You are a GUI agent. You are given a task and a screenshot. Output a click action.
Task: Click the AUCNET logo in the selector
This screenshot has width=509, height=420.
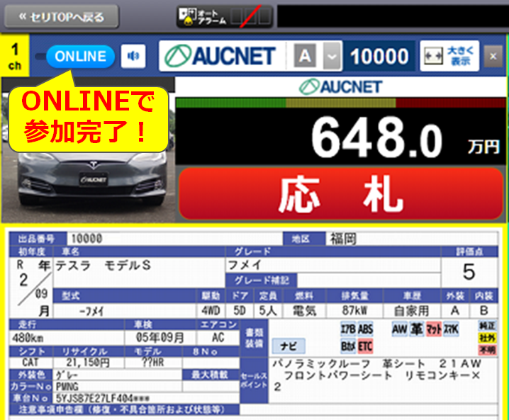[220, 56]
